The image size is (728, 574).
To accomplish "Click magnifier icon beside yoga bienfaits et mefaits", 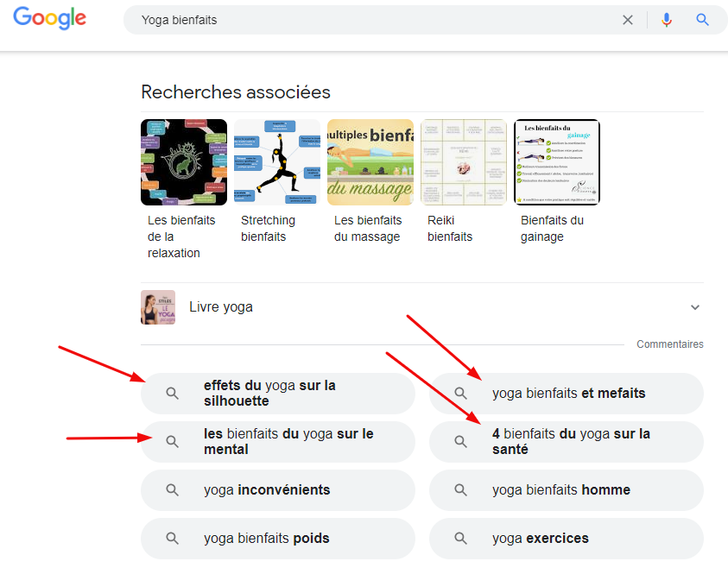I will coord(460,394).
